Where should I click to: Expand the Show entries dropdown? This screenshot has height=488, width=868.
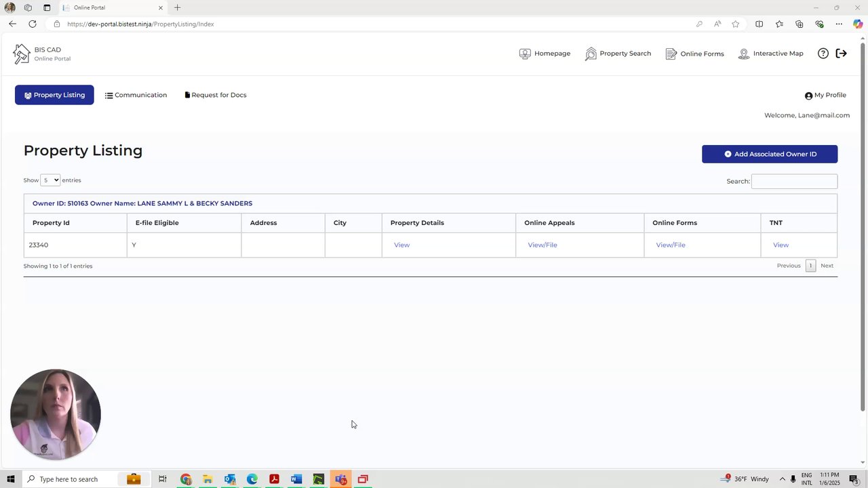(x=50, y=180)
